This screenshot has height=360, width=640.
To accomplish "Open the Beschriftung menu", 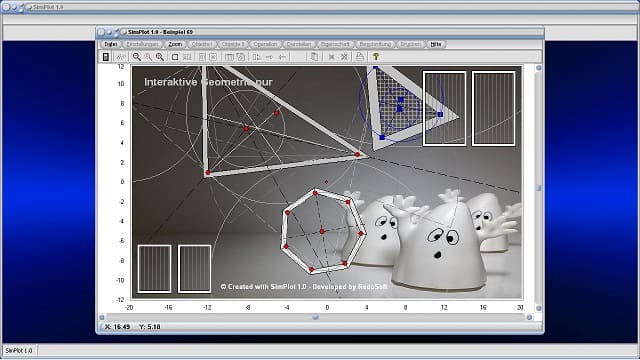I will (x=375, y=44).
